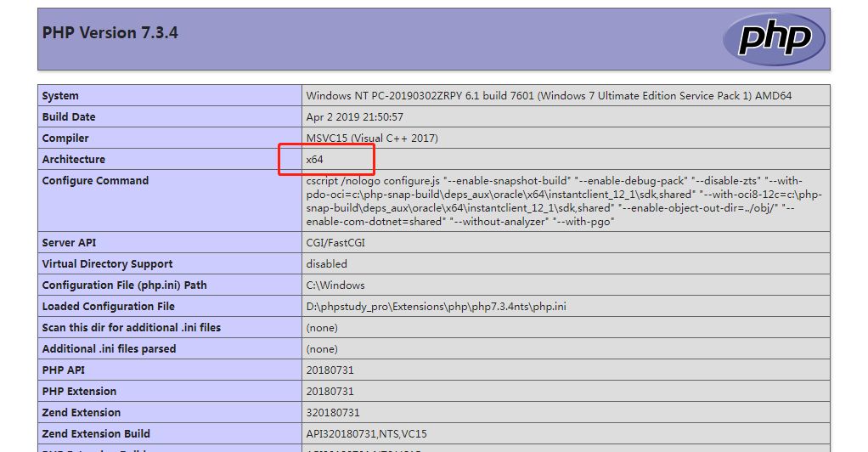868x452 pixels.
Task: Click the PHP Version 7.3.4 heading
Action: pyautogui.click(x=110, y=33)
